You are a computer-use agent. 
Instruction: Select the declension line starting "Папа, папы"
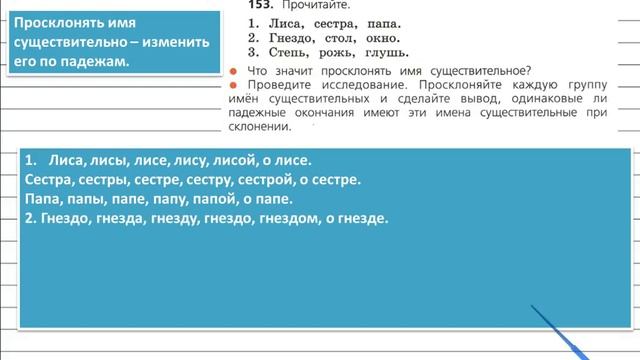pos(159,199)
